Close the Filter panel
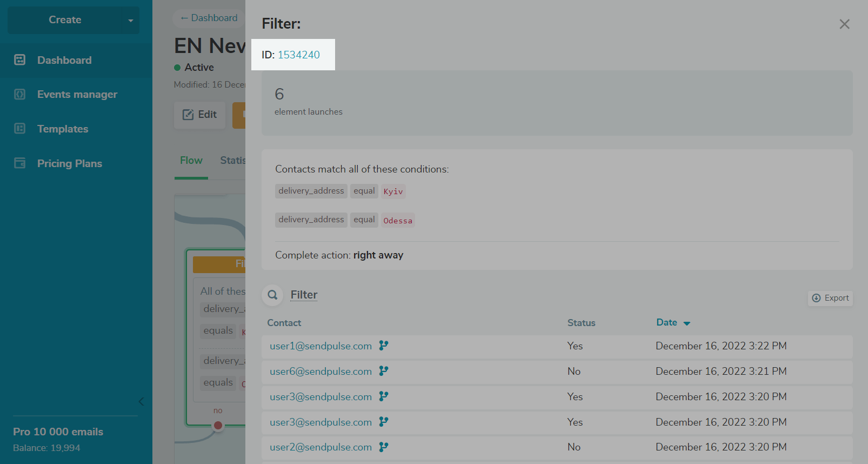 click(844, 24)
